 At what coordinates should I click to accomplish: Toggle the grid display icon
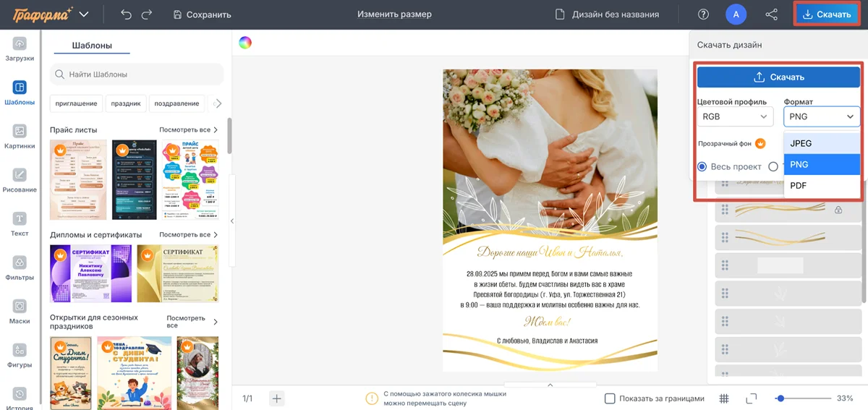point(724,398)
